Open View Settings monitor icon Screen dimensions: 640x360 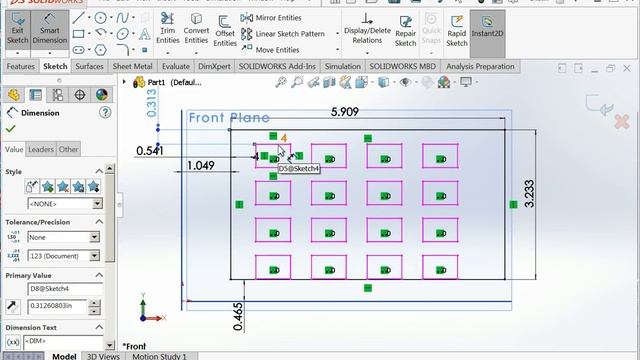pyautogui.click(x=466, y=82)
